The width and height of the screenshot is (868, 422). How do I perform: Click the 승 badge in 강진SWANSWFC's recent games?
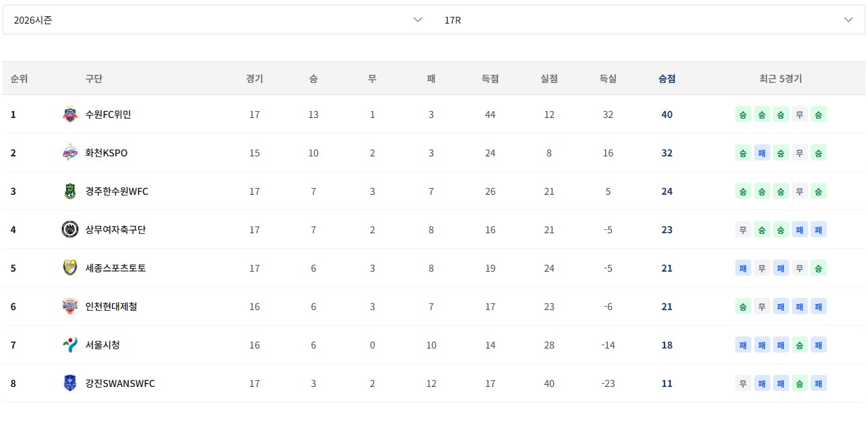800,384
